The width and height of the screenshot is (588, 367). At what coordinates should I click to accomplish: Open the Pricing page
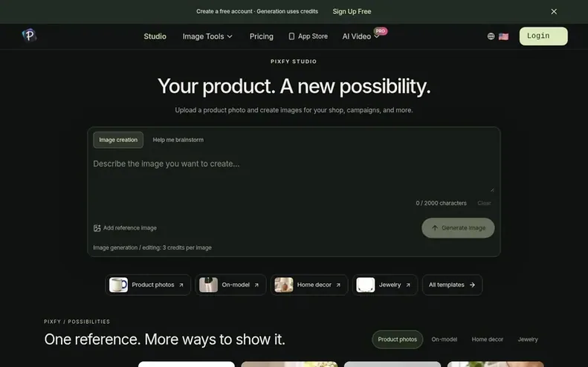tap(262, 36)
